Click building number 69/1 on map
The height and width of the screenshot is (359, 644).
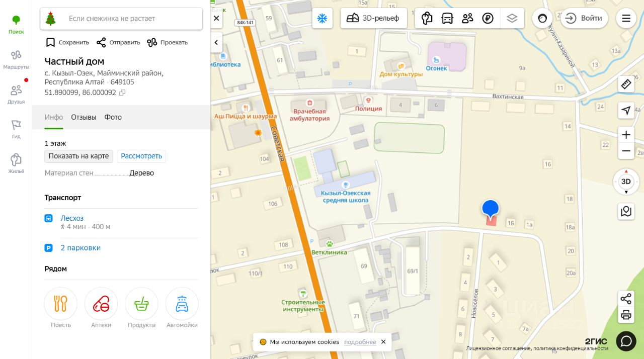point(413,271)
